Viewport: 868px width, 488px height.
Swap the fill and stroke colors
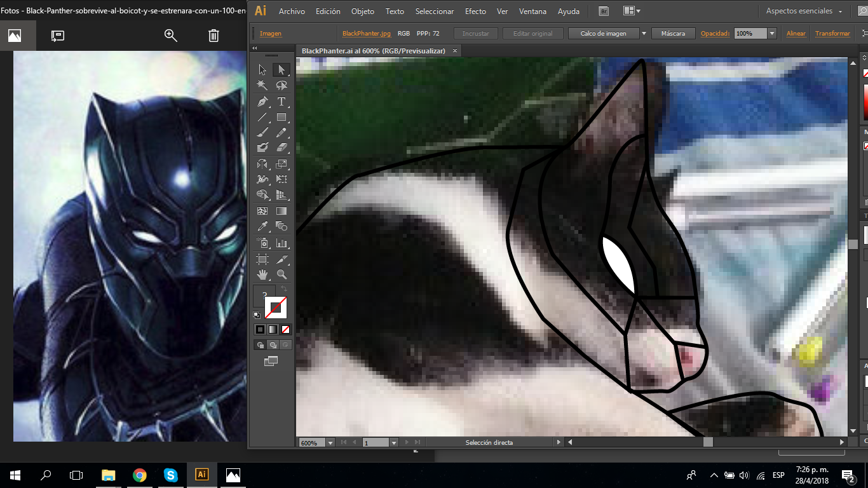[x=284, y=289]
